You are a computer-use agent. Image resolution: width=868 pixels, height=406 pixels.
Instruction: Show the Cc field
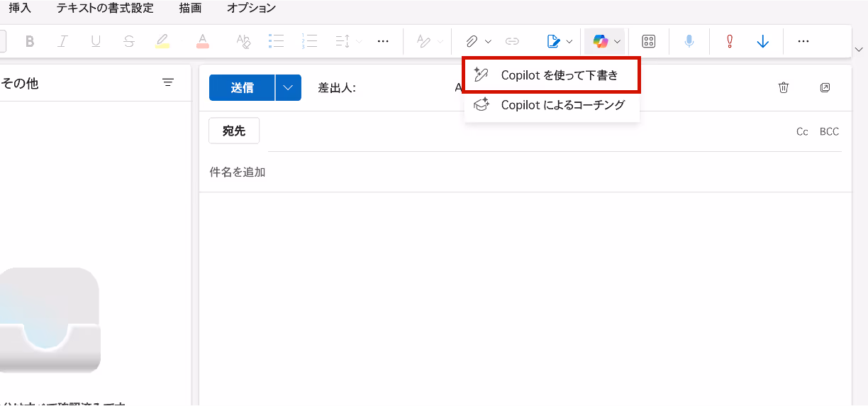point(802,132)
